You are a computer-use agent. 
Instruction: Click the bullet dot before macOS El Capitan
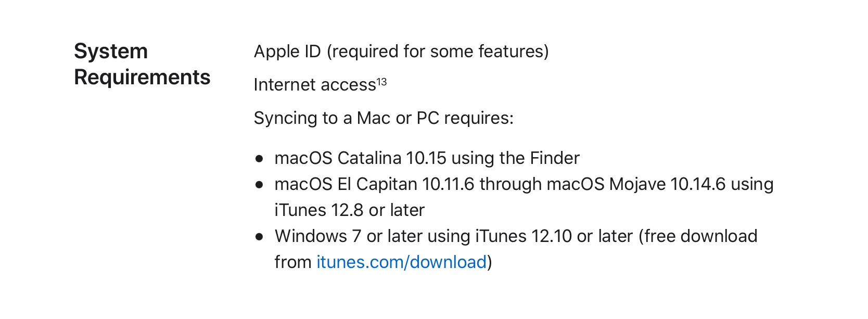point(259,185)
